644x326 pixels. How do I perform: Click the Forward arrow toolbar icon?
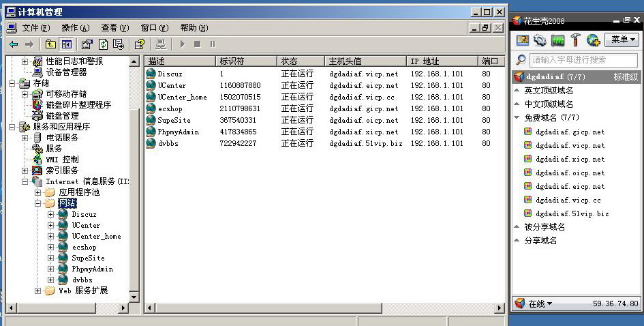pos(29,44)
